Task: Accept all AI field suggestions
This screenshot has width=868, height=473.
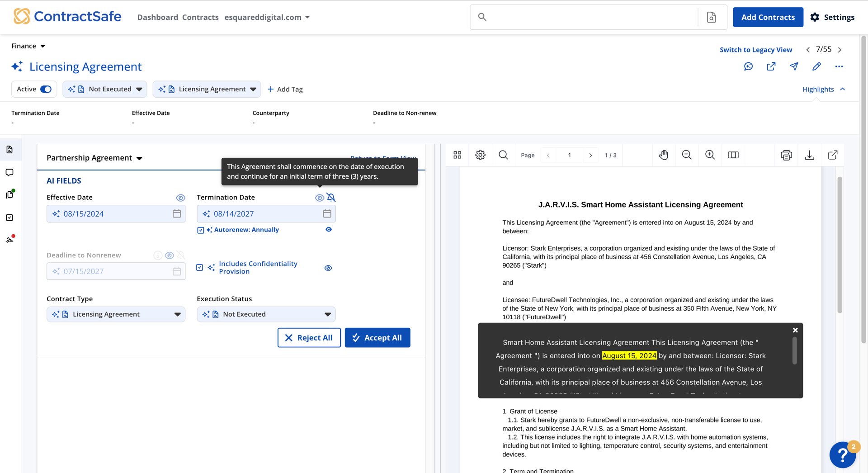Action: click(x=377, y=338)
